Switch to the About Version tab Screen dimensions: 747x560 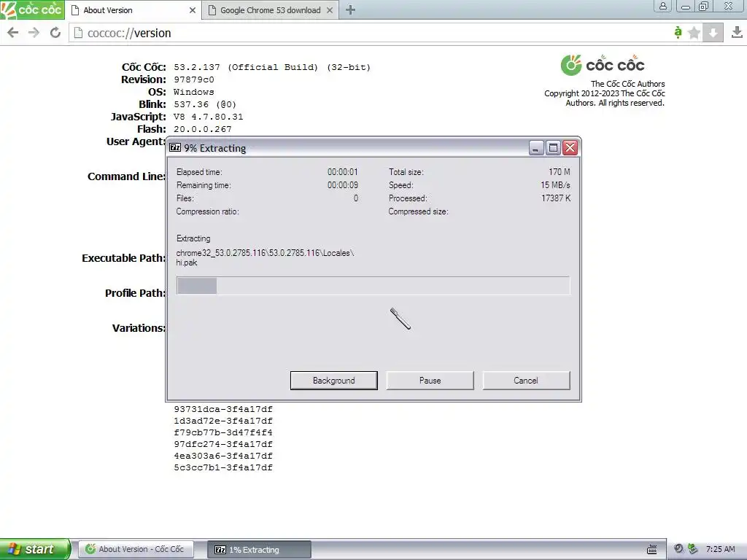coord(133,10)
